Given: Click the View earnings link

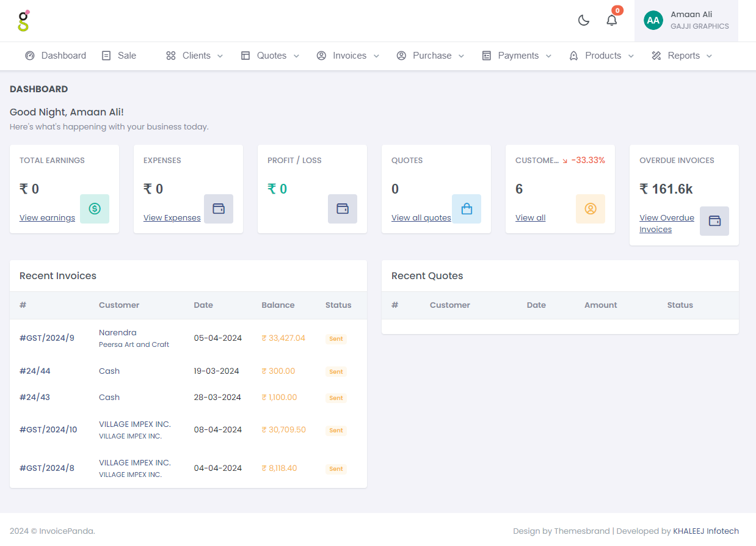Looking at the screenshot, I should pyautogui.click(x=47, y=218).
